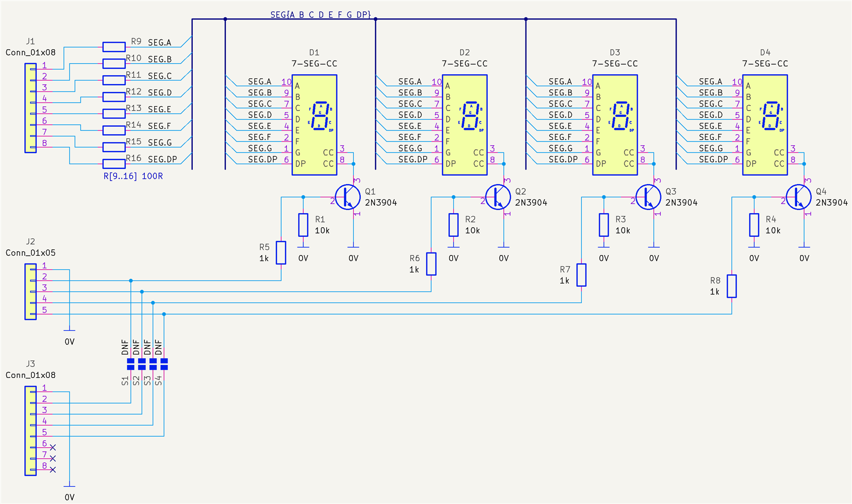Click the bus junction above D2

coord(375,19)
